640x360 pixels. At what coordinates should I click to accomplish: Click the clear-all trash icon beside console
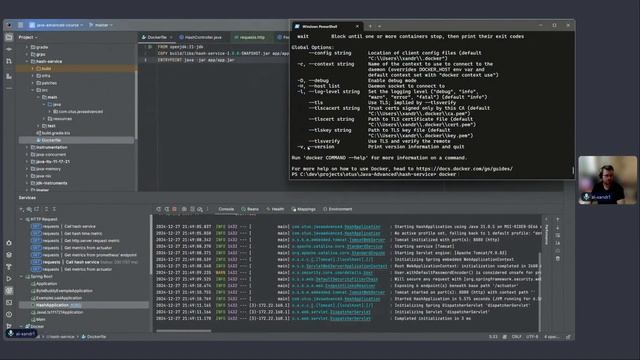tap(558, 258)
